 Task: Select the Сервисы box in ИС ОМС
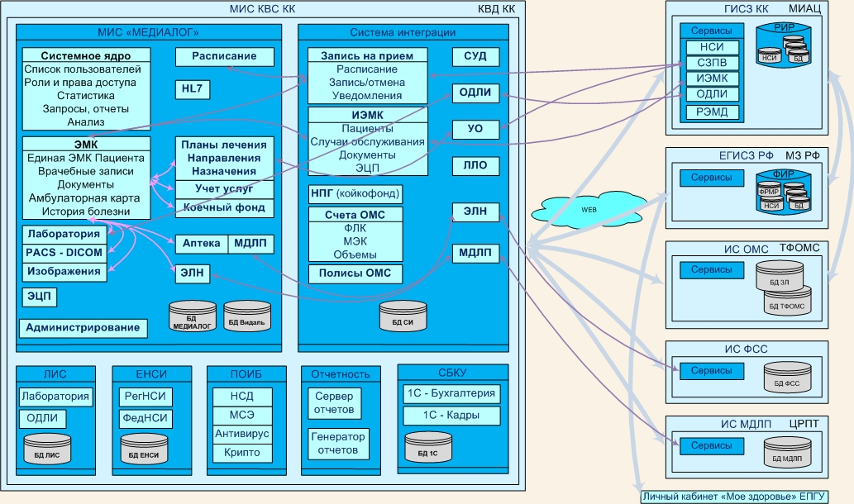[711, 270]
